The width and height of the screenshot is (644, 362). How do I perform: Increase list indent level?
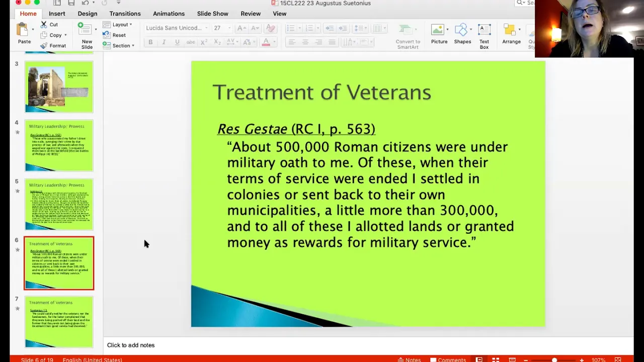[343, 28]
